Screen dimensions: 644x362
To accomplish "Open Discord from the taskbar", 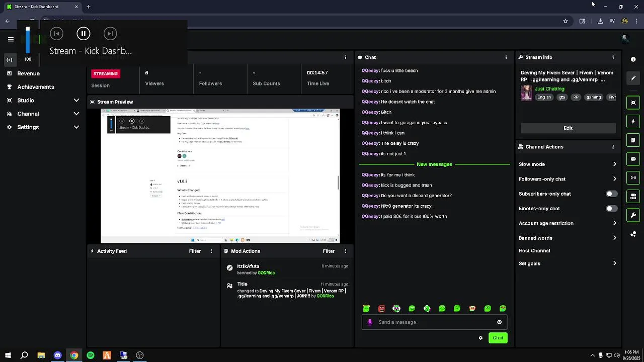I will (57, 355).
